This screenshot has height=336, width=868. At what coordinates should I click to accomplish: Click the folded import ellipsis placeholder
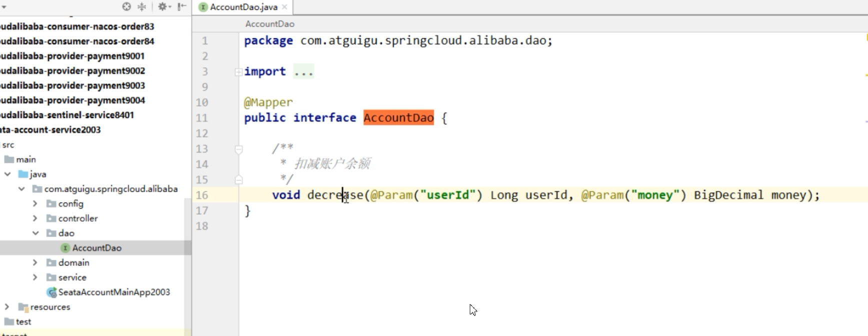tap(304, 72)
